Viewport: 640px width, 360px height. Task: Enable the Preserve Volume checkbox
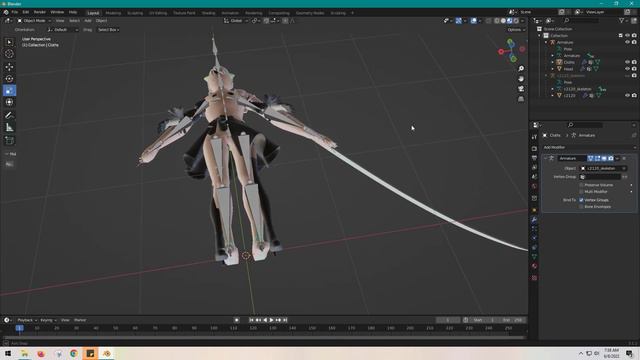click(x=581, y=185)
